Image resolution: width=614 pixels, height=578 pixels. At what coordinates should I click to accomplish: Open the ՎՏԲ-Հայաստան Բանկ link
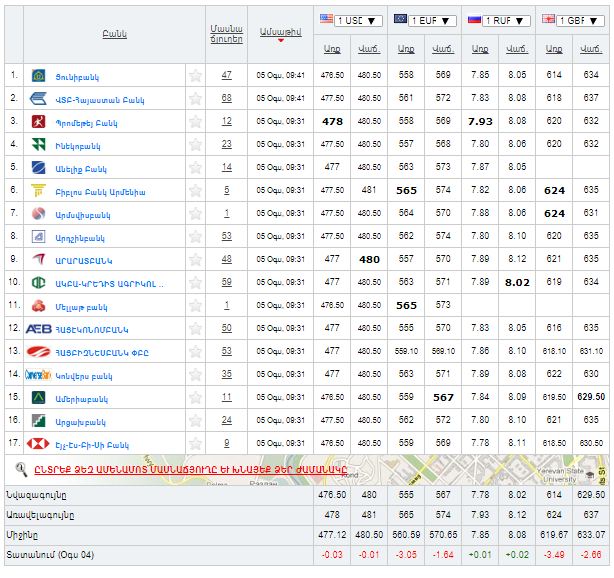(x=100, y=98)
